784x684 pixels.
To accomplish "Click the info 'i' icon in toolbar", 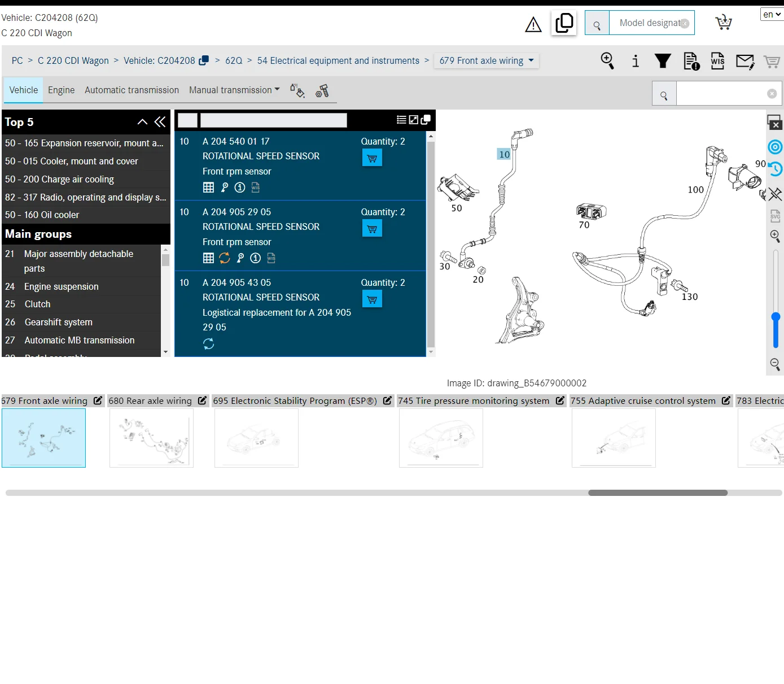I will 636,61.
